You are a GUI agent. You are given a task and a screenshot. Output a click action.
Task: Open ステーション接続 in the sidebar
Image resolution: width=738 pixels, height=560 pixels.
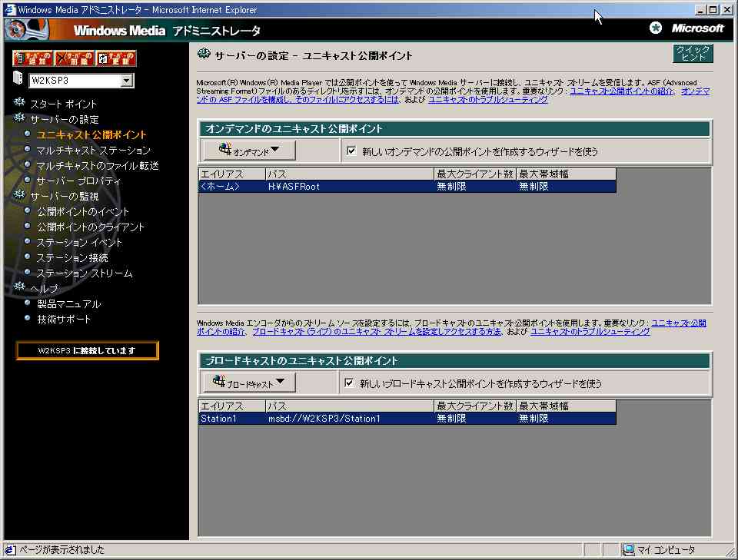click(72, 257)
